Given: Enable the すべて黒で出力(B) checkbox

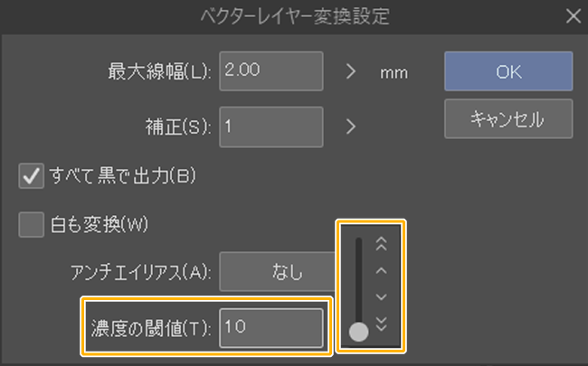Looking at the screenshot, I should click(x=31, y=174).
